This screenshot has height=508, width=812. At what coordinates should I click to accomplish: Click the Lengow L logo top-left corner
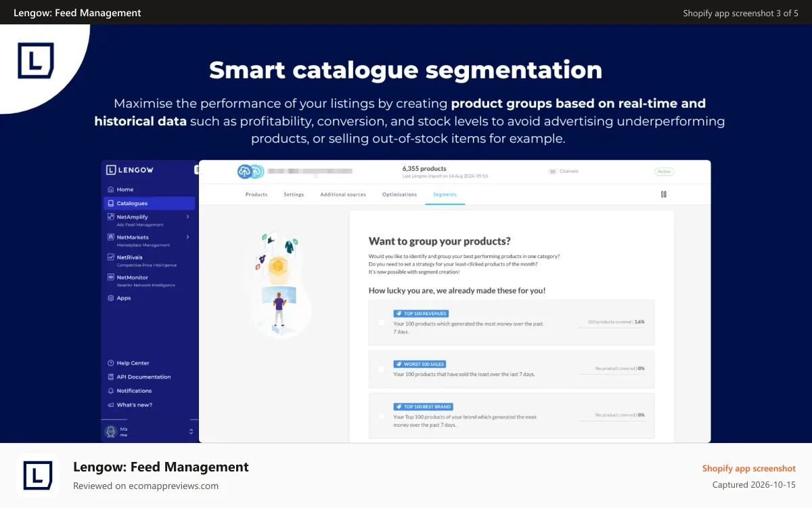(x=36, y=61)
